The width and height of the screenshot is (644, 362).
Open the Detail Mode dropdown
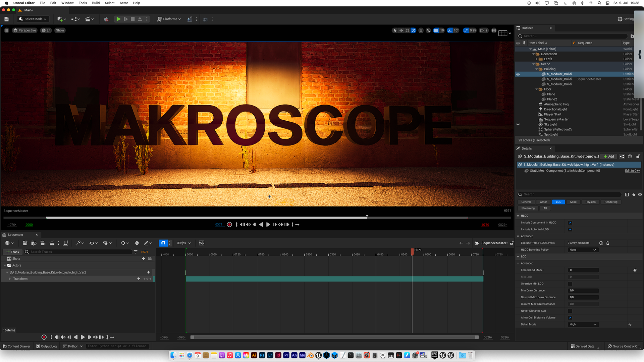click(583, 324)
